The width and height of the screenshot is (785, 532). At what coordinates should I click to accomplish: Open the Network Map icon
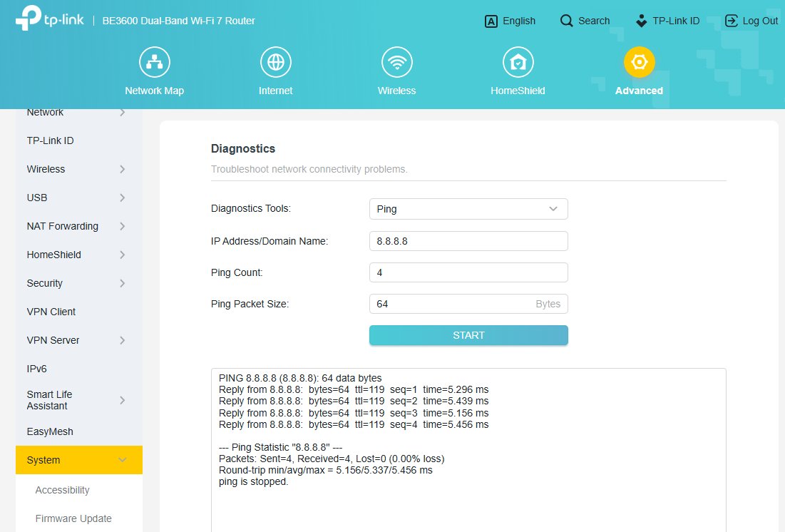[154, 63]
